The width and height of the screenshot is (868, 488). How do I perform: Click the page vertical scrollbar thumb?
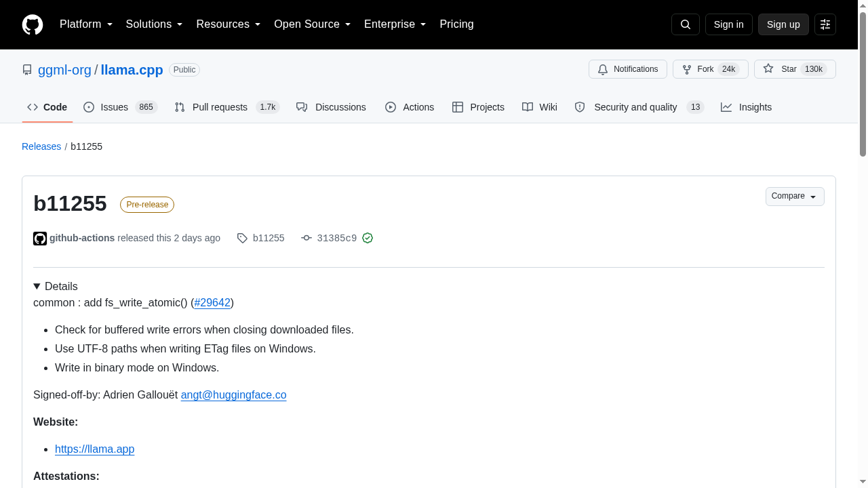(863, 83)
